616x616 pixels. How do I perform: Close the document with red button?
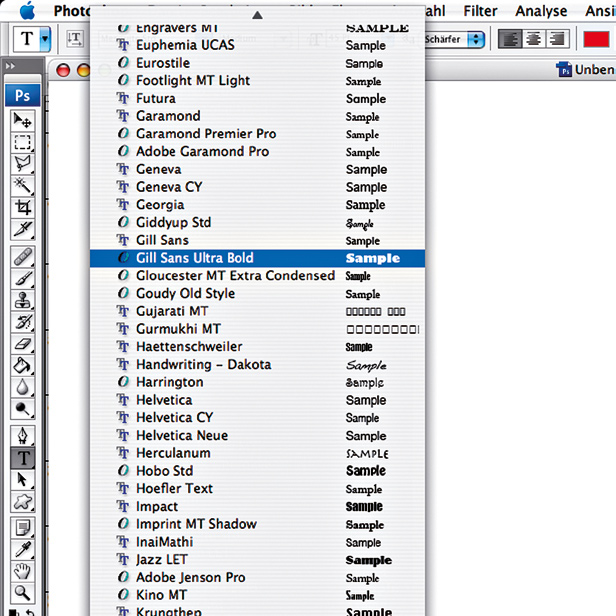pos(63,70)
